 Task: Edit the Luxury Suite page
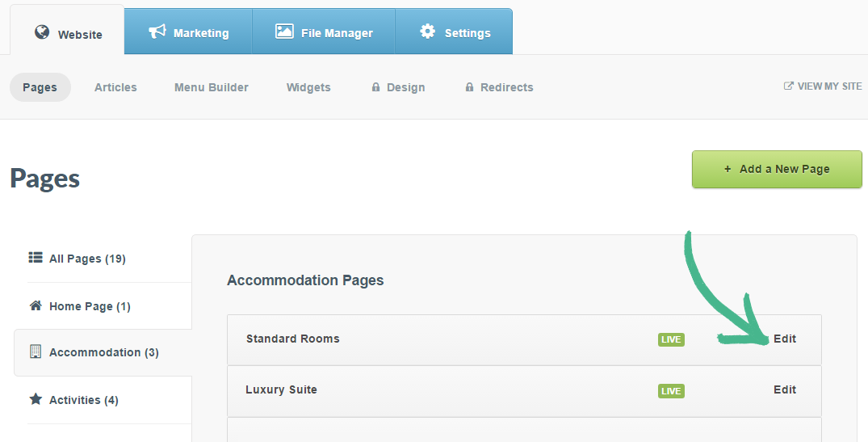click(785, 389)
